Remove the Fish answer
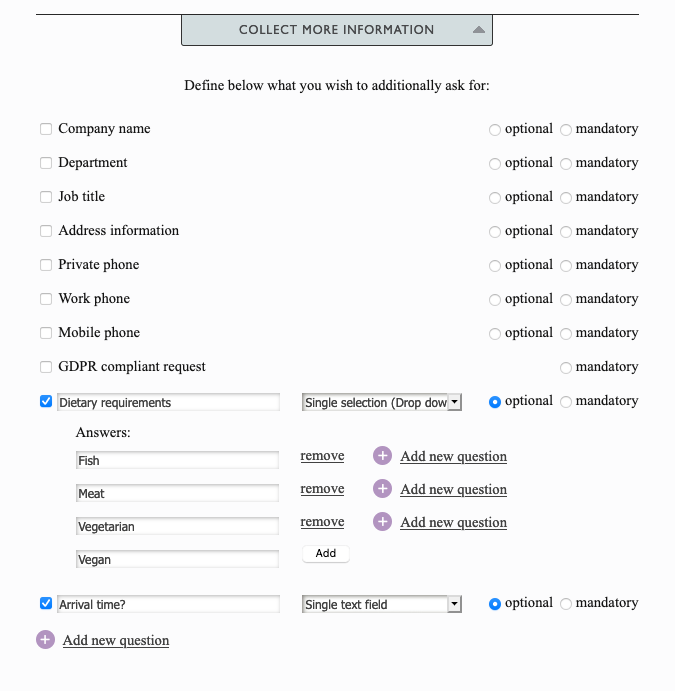 [322, 456]
